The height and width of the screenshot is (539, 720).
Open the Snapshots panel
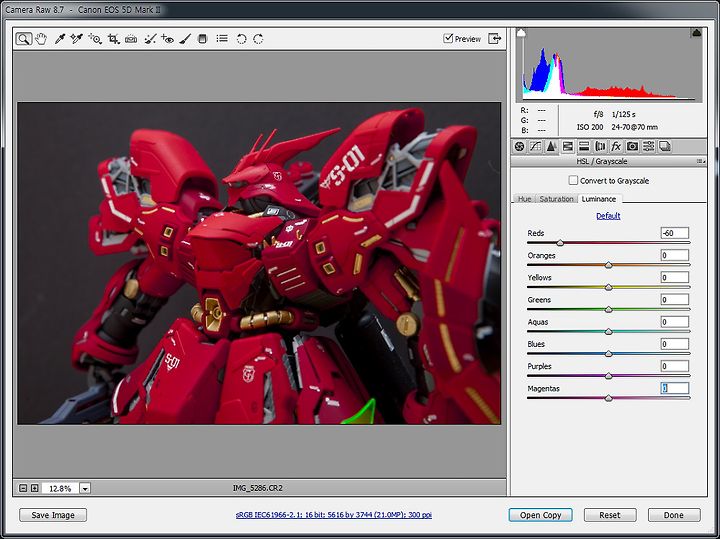[x=664, y=146]
